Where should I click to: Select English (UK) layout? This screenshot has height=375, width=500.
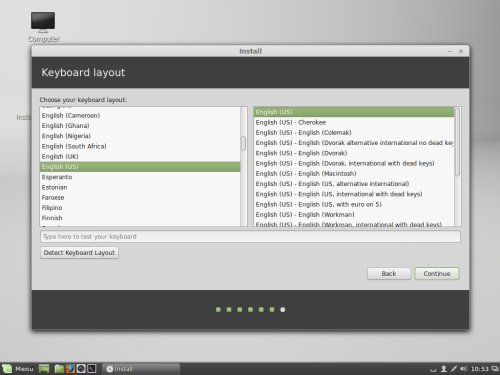[140, 156]
